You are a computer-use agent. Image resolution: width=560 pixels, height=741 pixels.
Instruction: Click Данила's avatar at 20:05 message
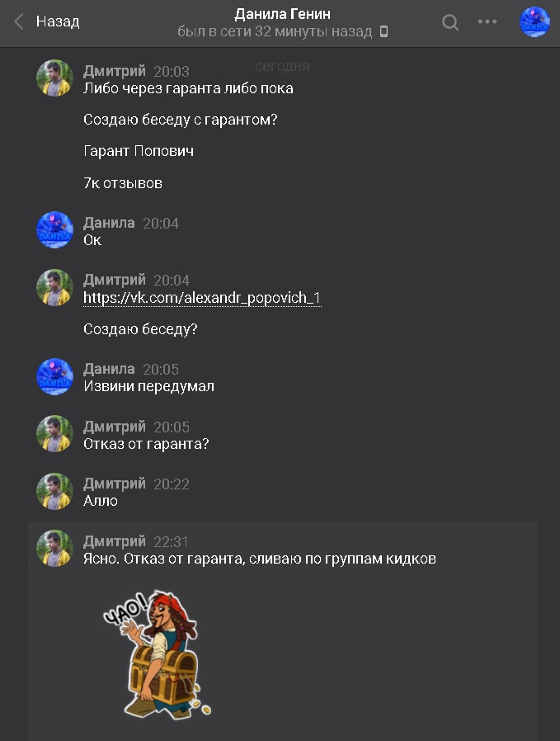coord(54,376)
